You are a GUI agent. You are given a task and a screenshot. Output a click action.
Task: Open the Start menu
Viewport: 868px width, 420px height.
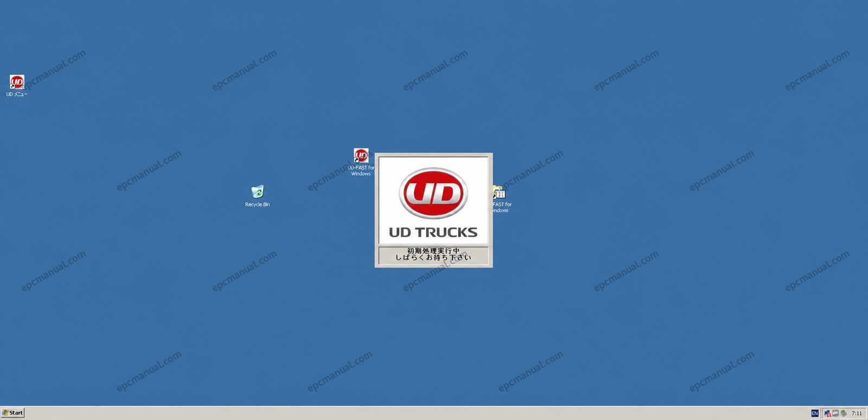12,413
